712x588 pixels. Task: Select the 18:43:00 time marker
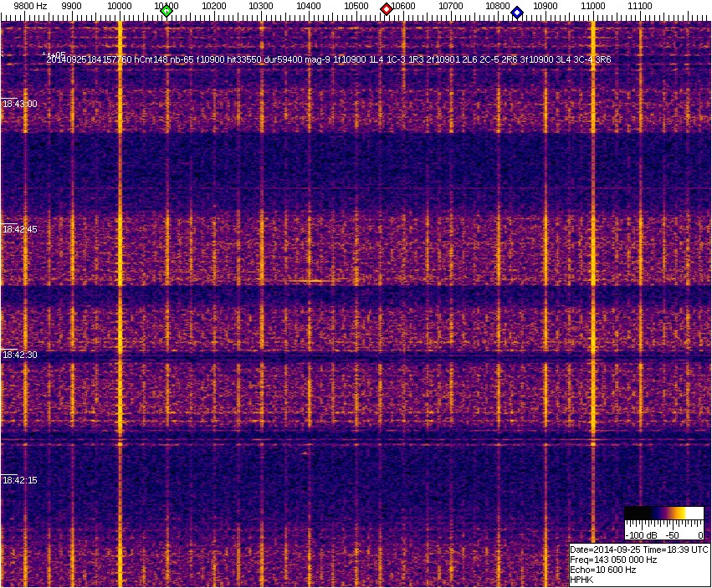point(20,104)
